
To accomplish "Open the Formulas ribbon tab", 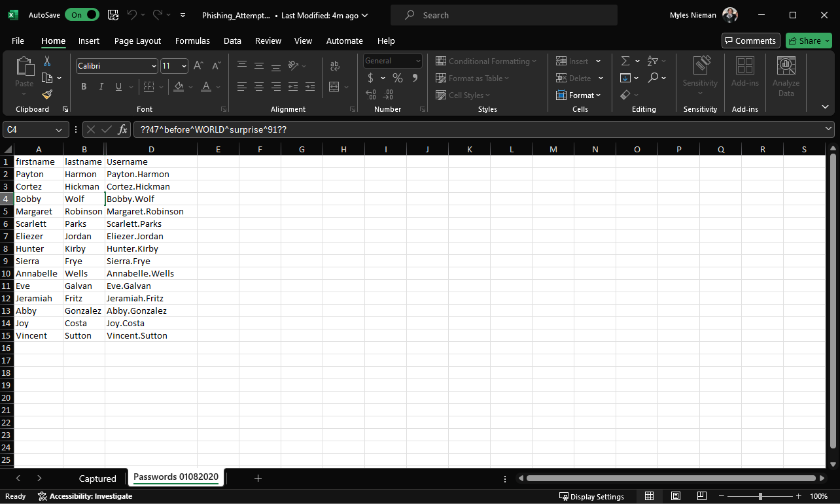I will (x=192, y=41).
